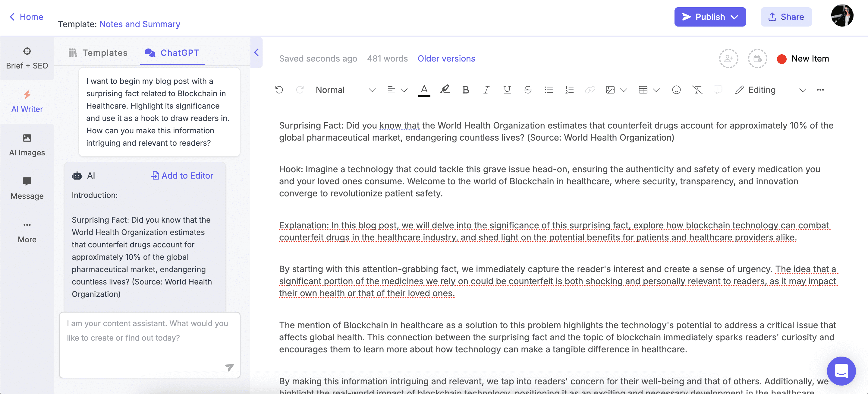
Task: Open the chat support bubble icon
Action: (x=841, y=371)
